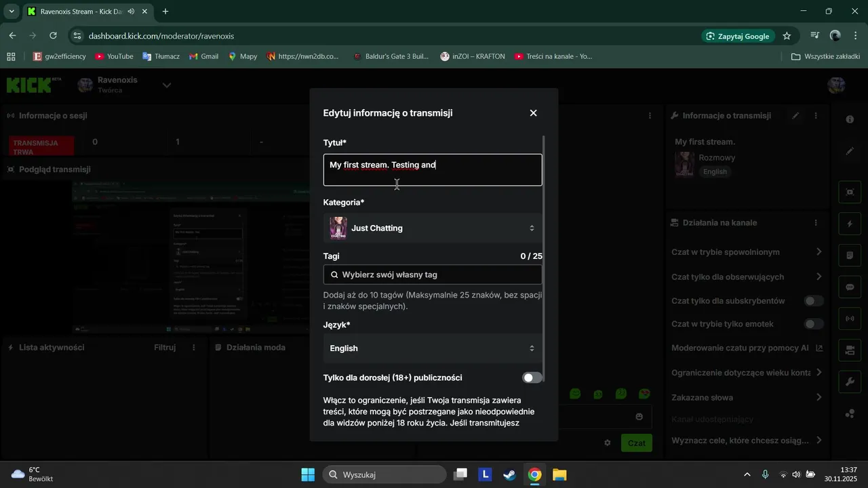Open the Język dropdown set to English

(433, 348)
